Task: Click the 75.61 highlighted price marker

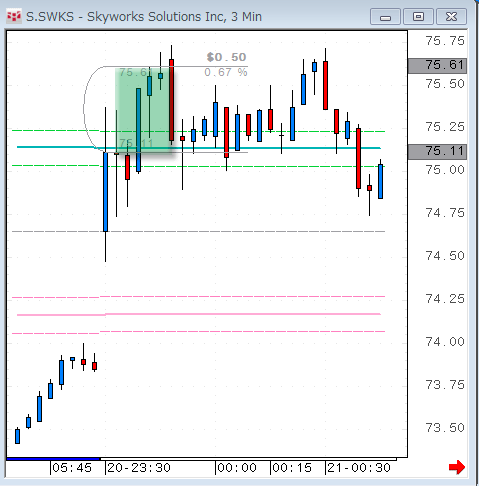Action: coord(437,65)
